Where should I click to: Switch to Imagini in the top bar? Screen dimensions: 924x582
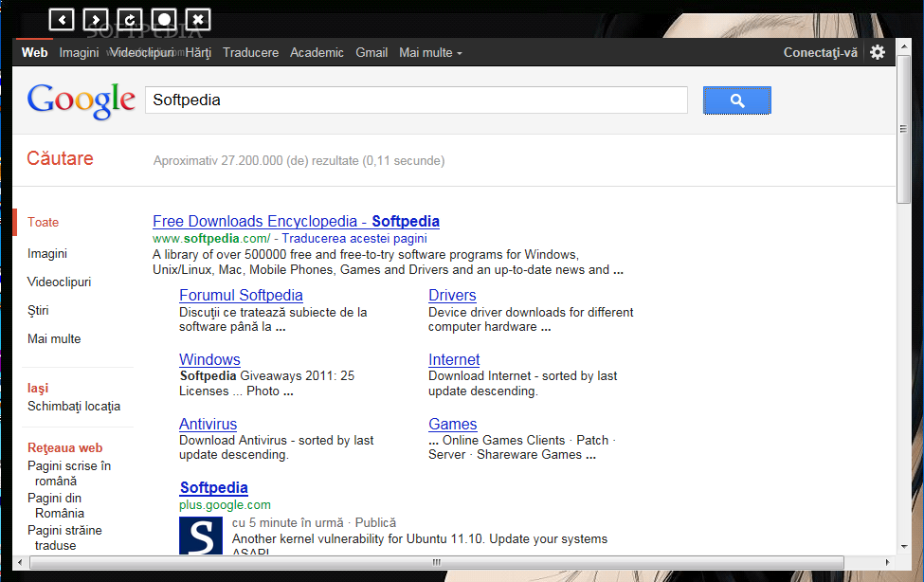point(79,52)
